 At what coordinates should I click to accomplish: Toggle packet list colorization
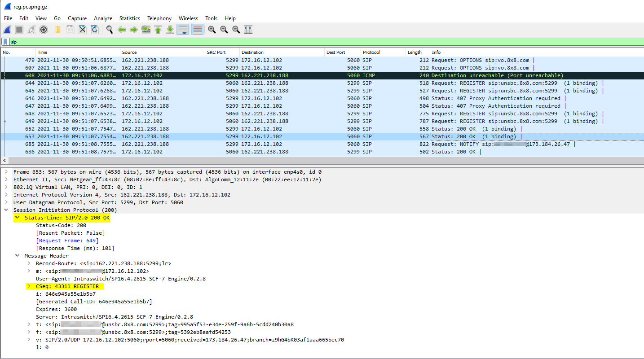click(197, 30)
